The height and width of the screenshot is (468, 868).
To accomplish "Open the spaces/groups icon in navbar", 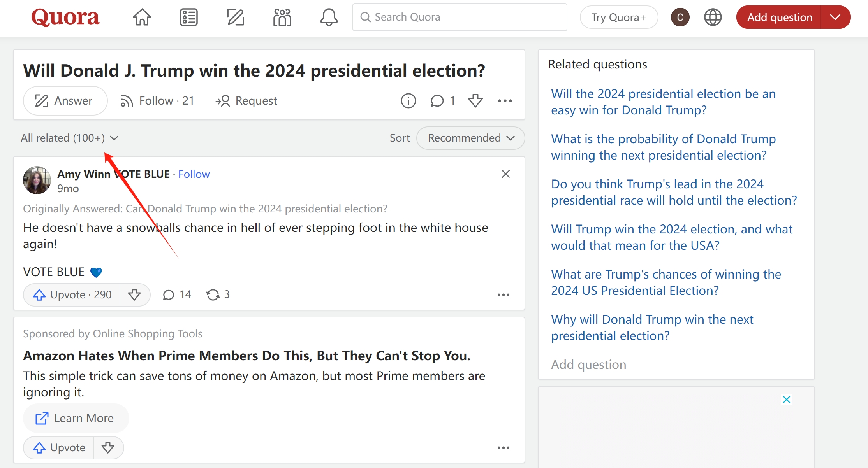I will click(280, 17).
